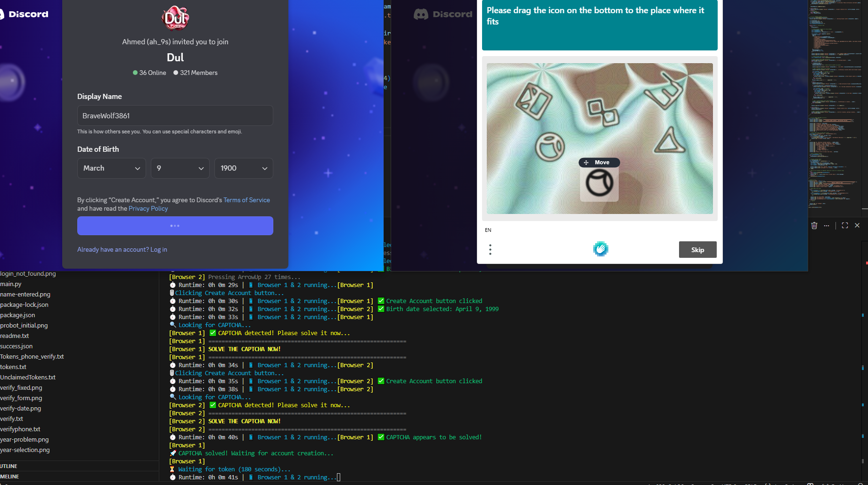
Task: Open verify_form.png file
Action: point(21,398)
